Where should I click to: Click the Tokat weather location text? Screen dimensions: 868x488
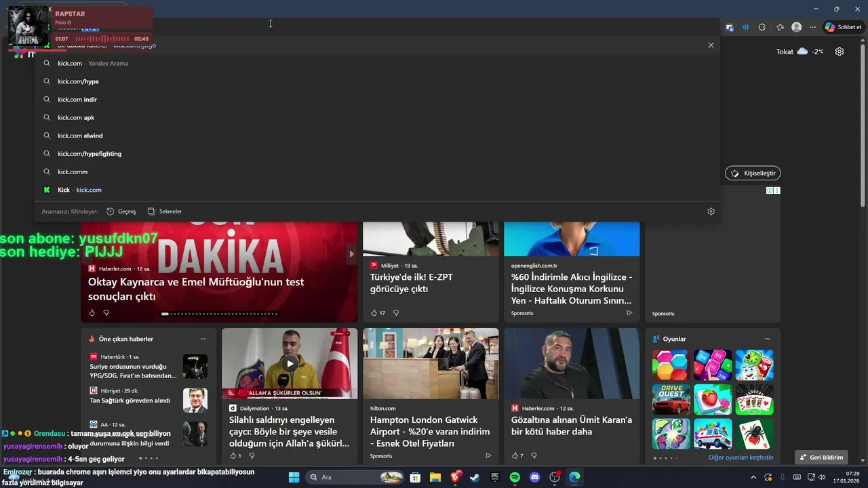[785, 52]
